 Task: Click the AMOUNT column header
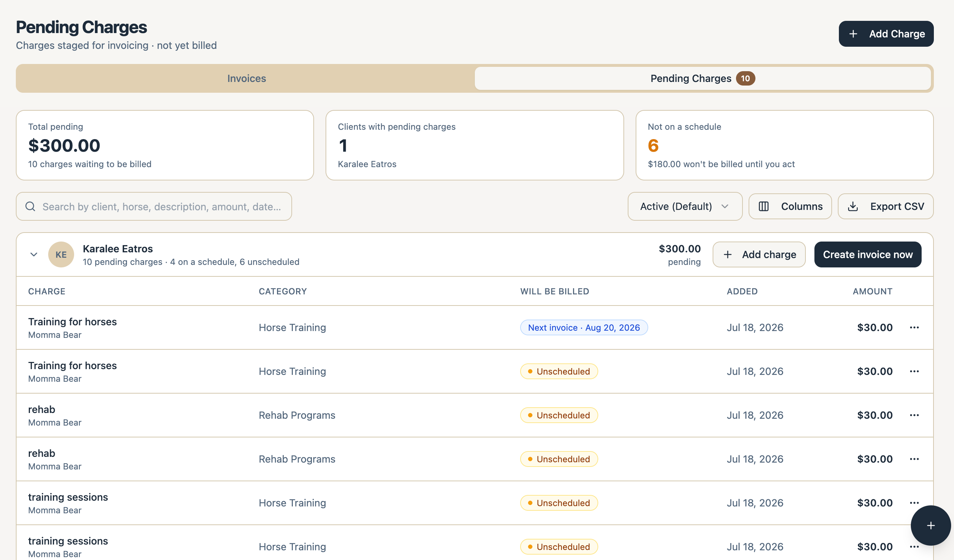coord(872,291)
